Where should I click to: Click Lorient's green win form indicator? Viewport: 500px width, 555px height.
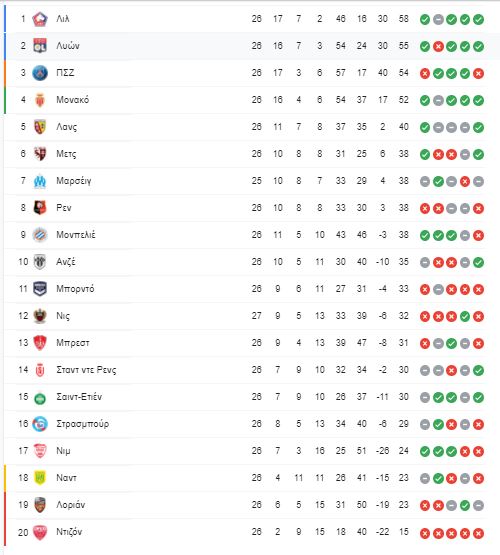pyautogui.click(x=465, y=505)
